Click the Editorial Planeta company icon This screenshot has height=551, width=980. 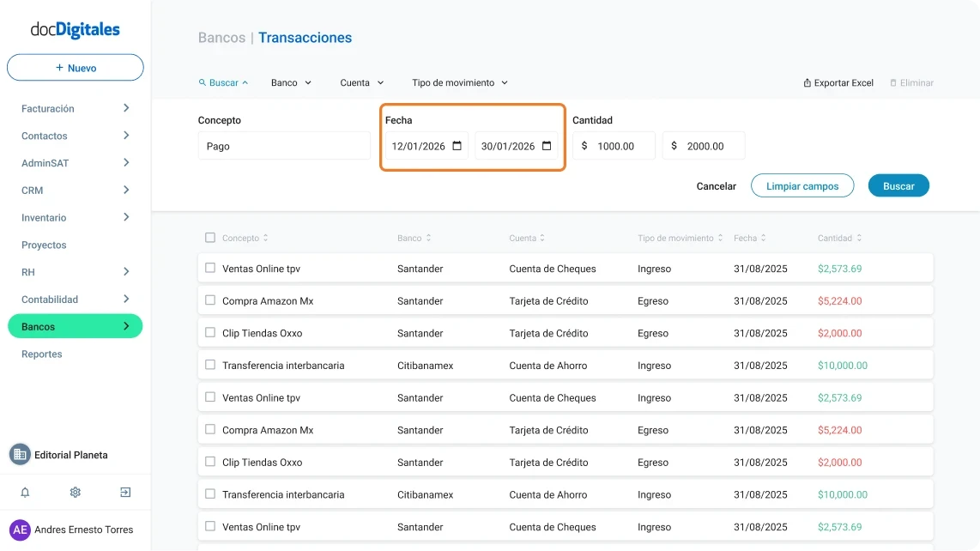pyautogui.click(x=19, y=454)
